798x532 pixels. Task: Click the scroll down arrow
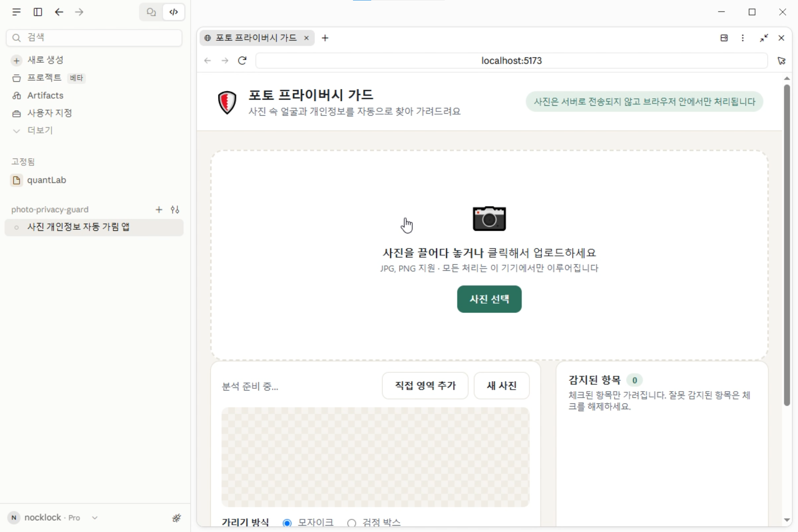[787, 520]
